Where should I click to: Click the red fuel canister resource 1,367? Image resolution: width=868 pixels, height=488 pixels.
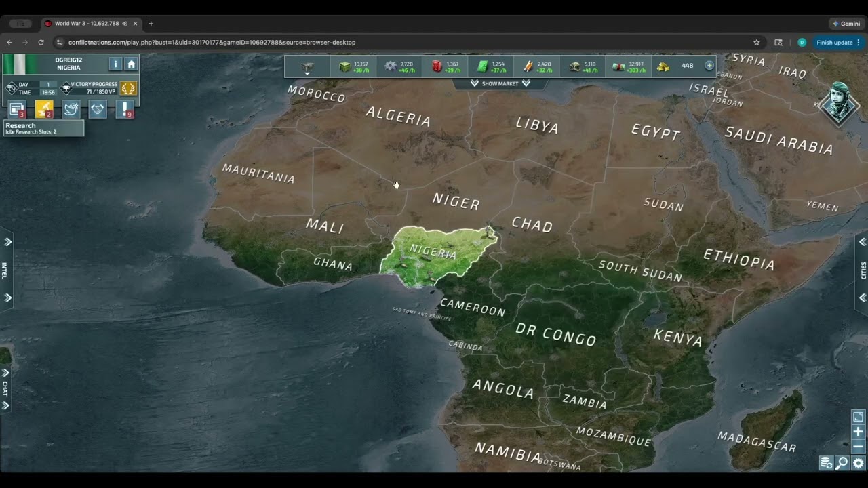tap(446, 66)
